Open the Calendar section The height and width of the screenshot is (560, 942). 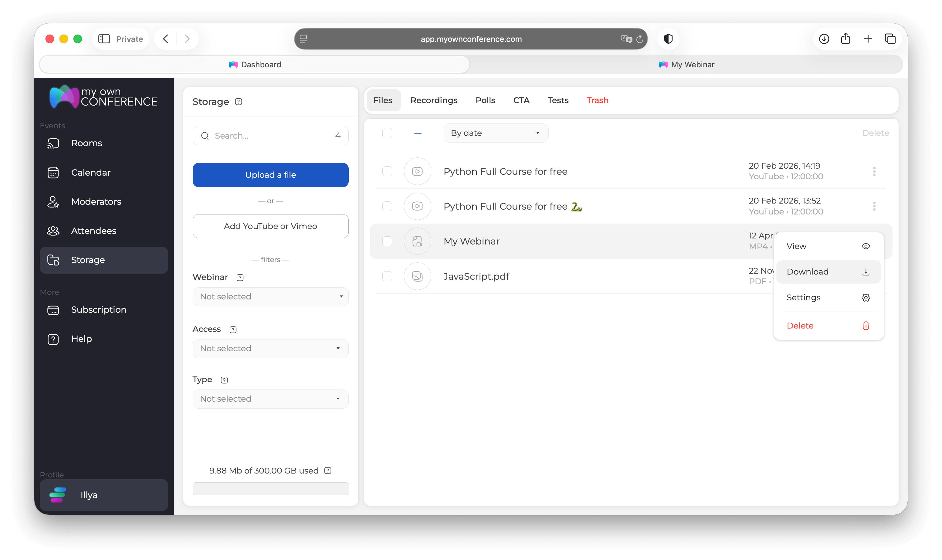tap(90, 172)
